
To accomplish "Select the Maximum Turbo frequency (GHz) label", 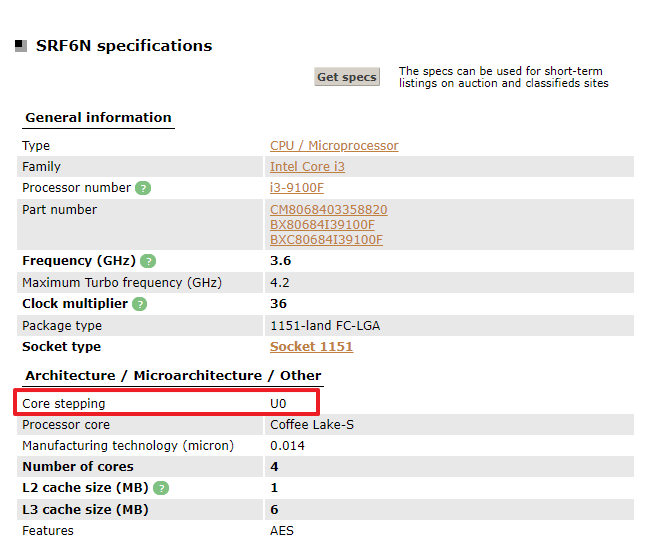I will tap(122, 282).
